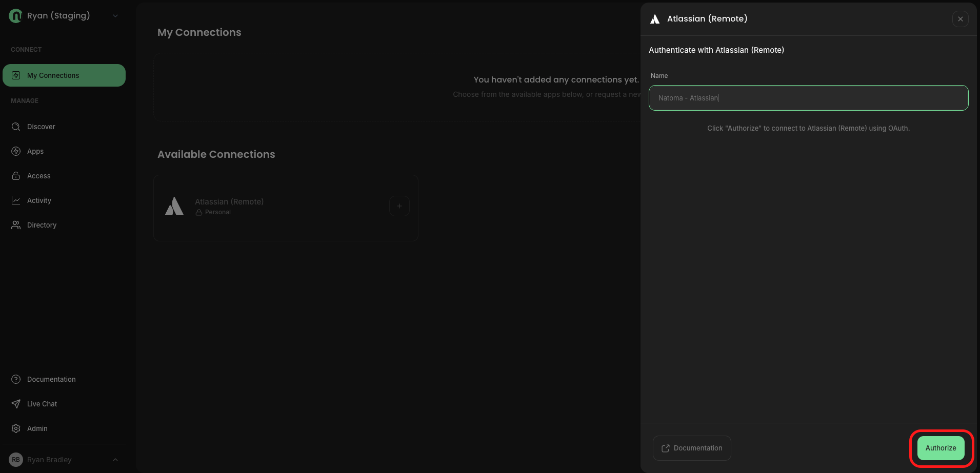Go to Directory in the sidebar
980x473 pixels.
(41, 225)
